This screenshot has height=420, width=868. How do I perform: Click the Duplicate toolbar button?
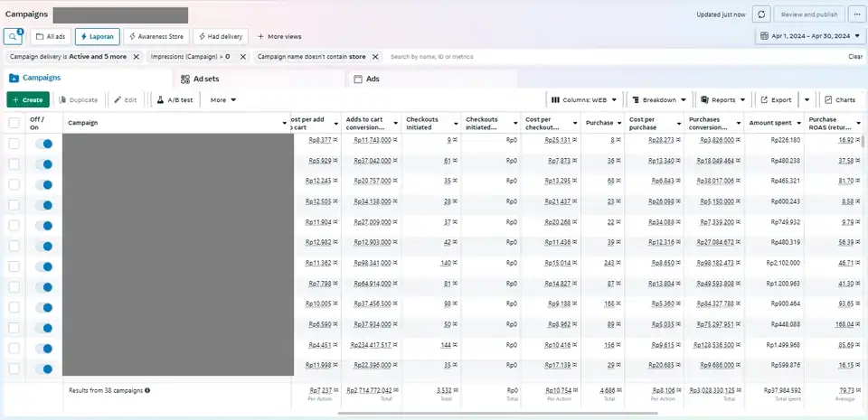[79, 100]
